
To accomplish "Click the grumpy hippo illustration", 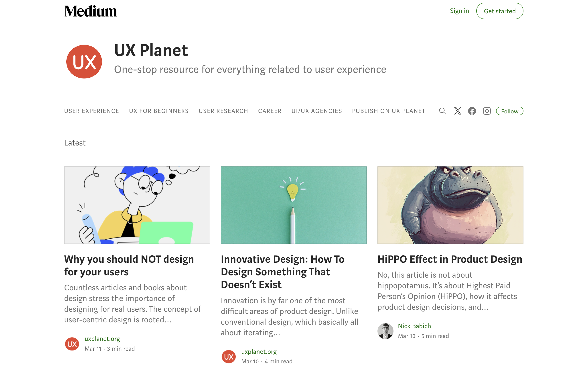I will click(450, 205).
